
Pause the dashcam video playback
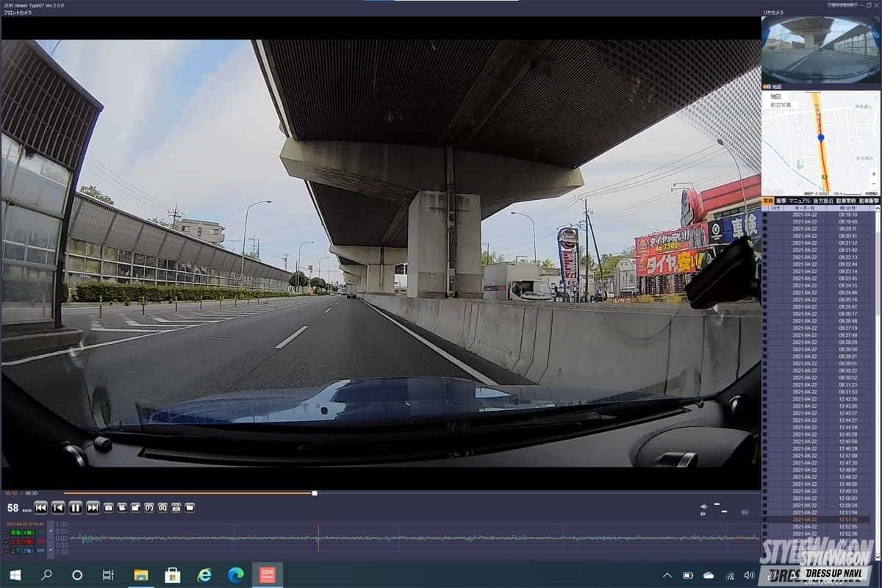click(76, 507)
